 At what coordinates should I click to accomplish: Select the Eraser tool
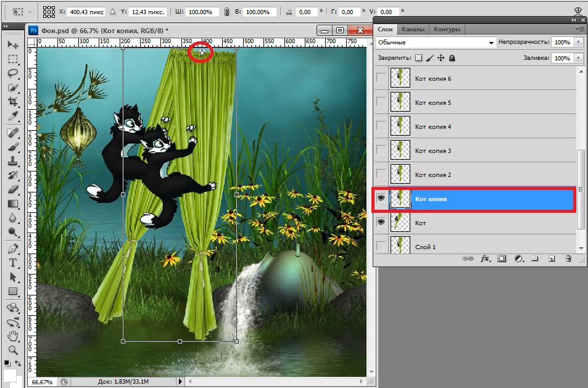(x=13, y=189)
